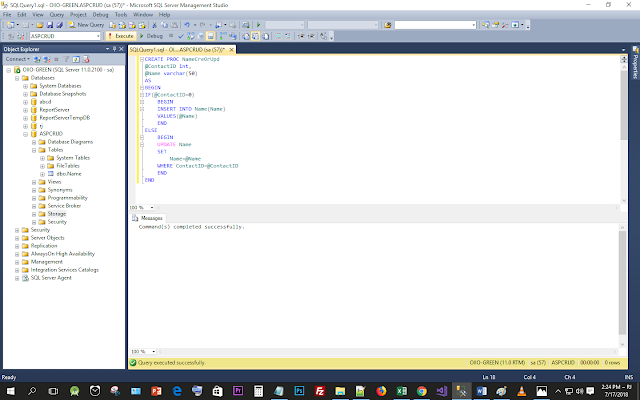Open the empty Find combo box
640x400 pixels.
click(x=435, y=25)
